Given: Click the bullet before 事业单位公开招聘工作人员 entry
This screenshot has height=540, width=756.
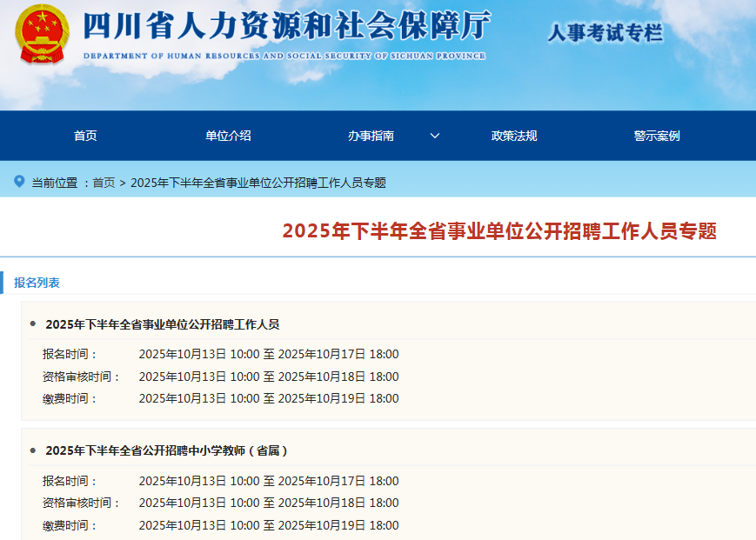Looking at the screenshot, I should coord(33,324).
